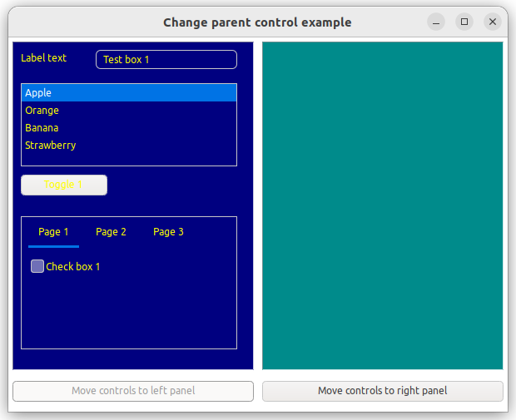Click the Test box 1 text field
Viewport: 516px width, 420px height.
coord(166,60)
